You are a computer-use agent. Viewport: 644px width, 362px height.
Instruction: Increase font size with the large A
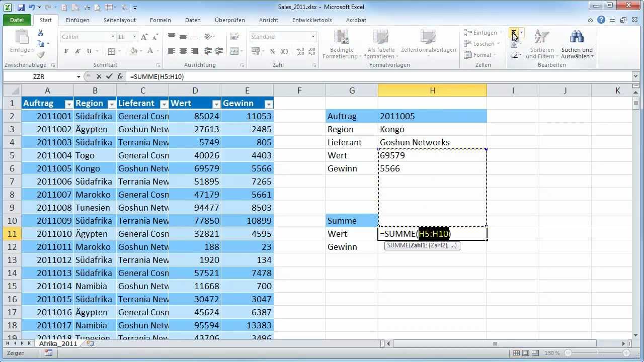click(x=144, y=37)
